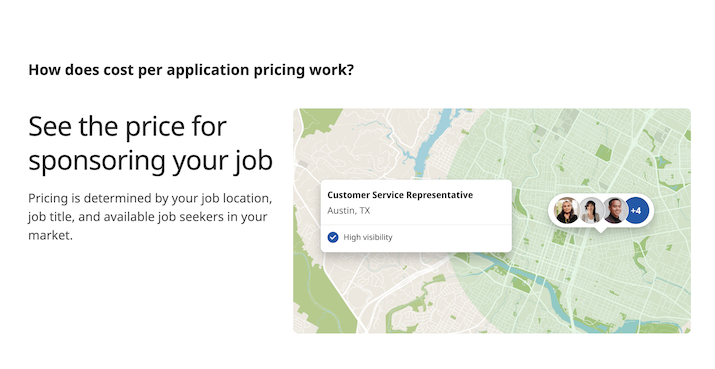The width and height of the screenshot is (715, 369).
Task: Click the avatar bubble's pointer tip
Action: tap(601, 229)
